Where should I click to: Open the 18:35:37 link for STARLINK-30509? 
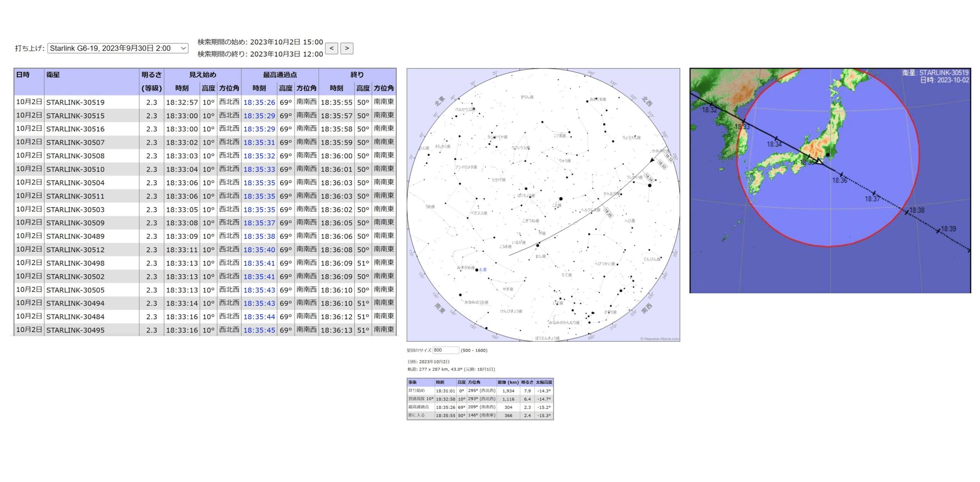coord(259,223)
